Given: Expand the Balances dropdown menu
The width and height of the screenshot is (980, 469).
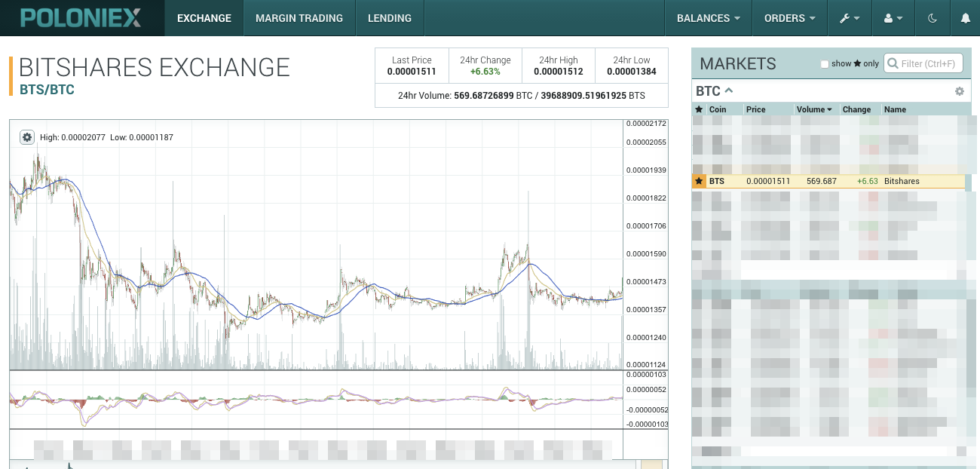Looking at the screenshot, I should coord(709,18).
